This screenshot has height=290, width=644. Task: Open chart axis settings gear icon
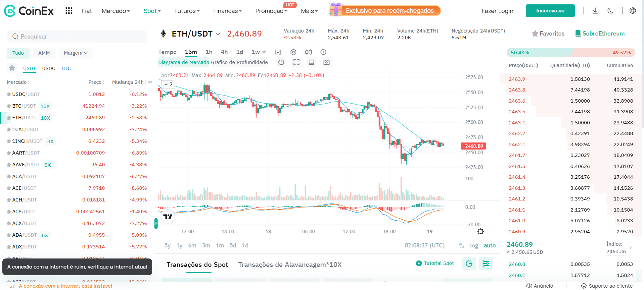pos(480,231)
